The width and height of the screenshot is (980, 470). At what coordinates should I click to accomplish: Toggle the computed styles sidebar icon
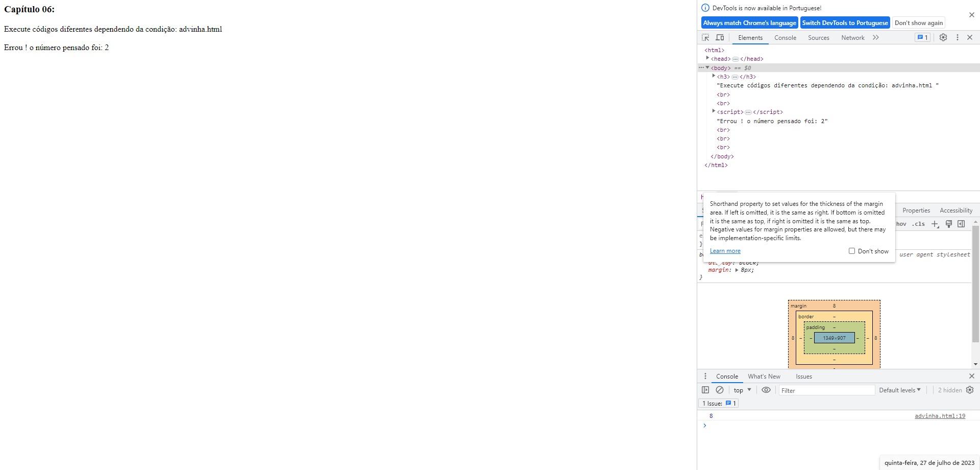click(961, 224)
